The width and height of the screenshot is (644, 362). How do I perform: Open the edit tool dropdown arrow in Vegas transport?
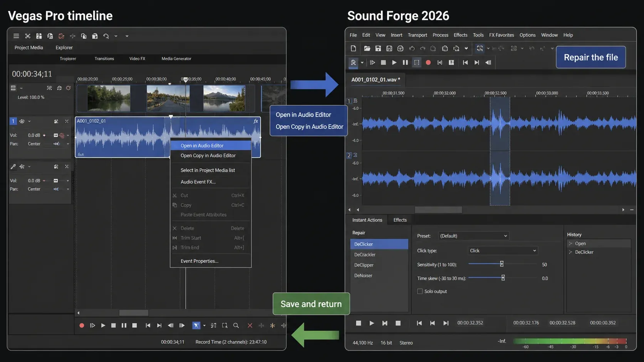[x=204, y=325]
